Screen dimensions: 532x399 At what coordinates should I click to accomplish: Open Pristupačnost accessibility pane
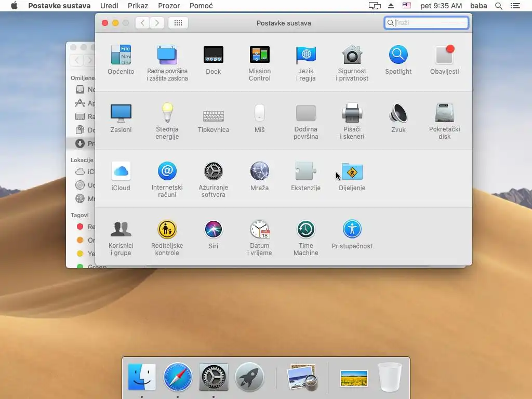pyautogui.click(x=352, y=234)
